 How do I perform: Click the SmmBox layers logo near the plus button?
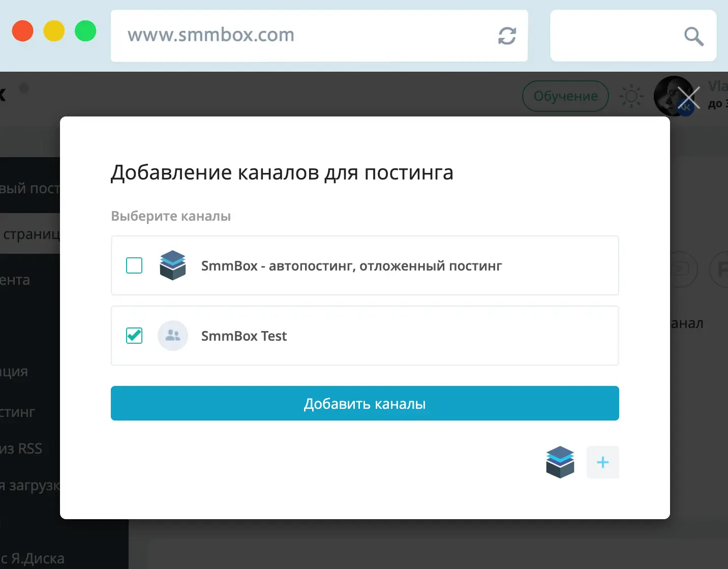[x=560, y=462]
